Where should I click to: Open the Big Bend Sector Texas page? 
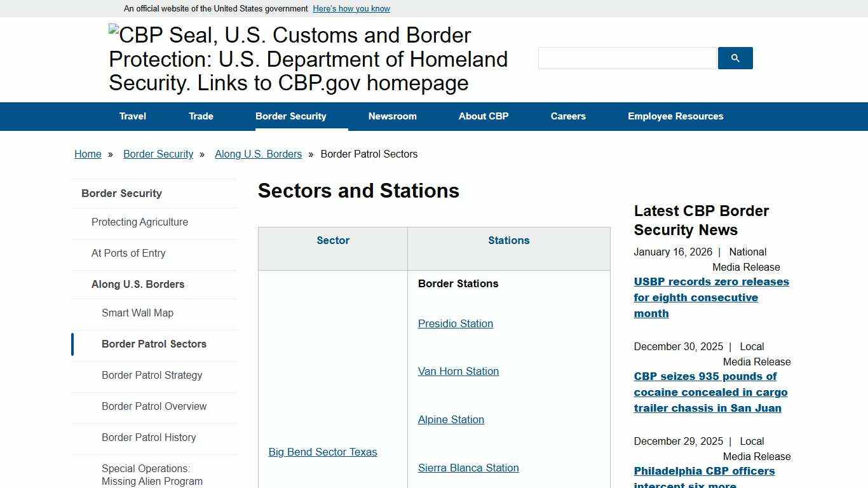click(322, 452)
